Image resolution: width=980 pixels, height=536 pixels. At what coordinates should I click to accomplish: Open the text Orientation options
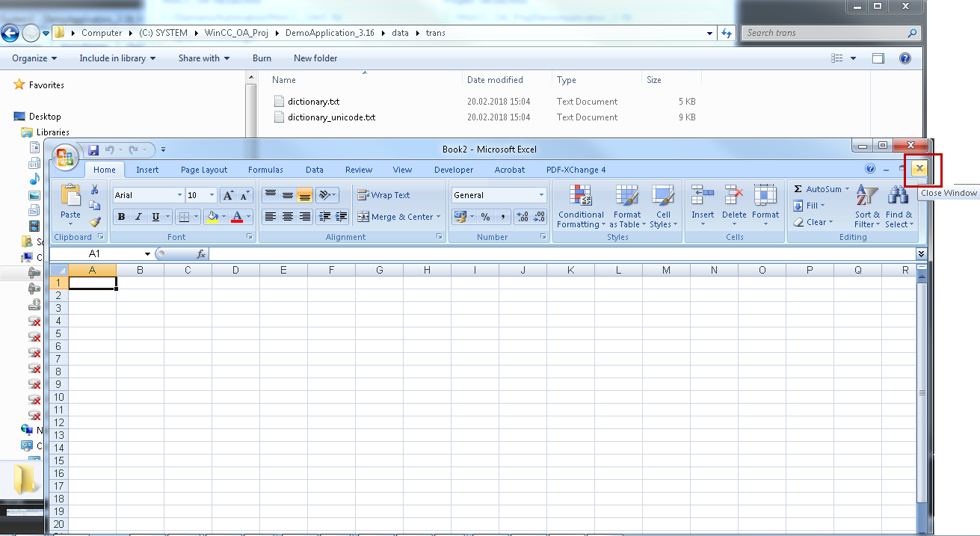pos(327,195)
